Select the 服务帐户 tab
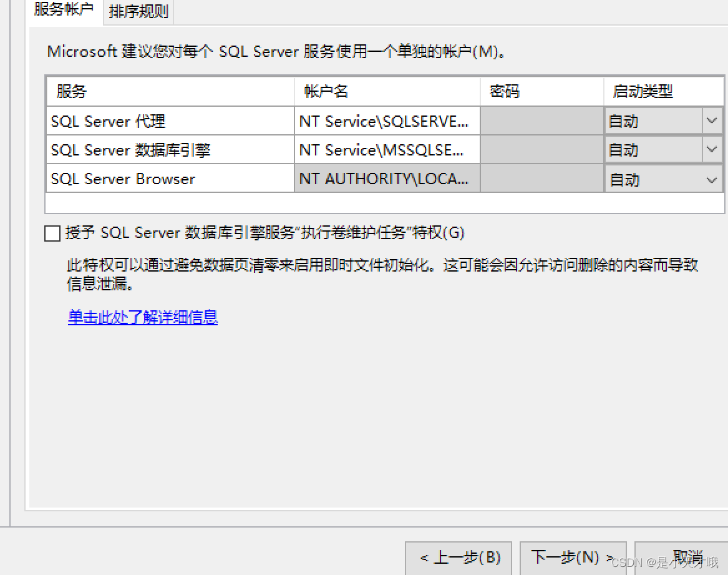Viewport: 728px width, 575px height. tap(63, 11)
